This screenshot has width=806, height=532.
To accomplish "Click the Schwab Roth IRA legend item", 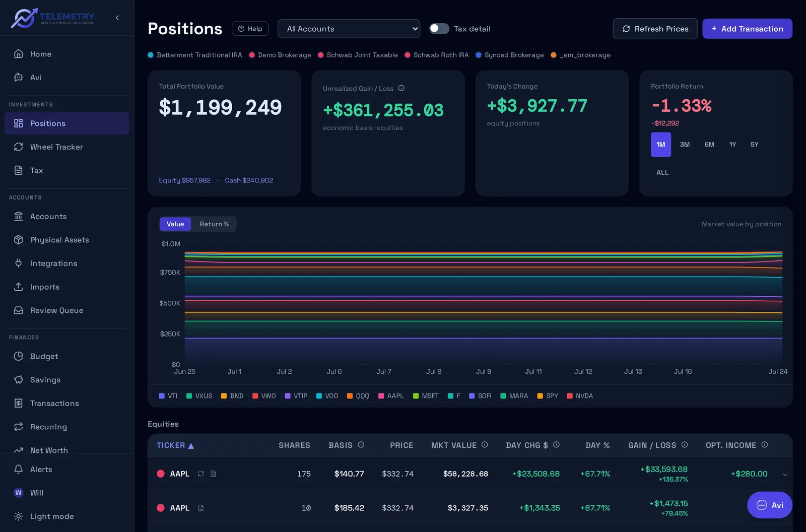I will tap(437, 55).
